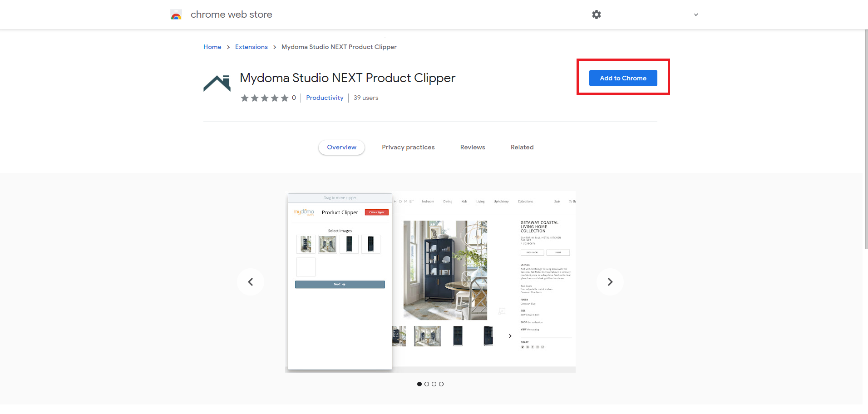The image size is (868, 414).
Task: Click the "39 users" count text
Action: [366, 98]
